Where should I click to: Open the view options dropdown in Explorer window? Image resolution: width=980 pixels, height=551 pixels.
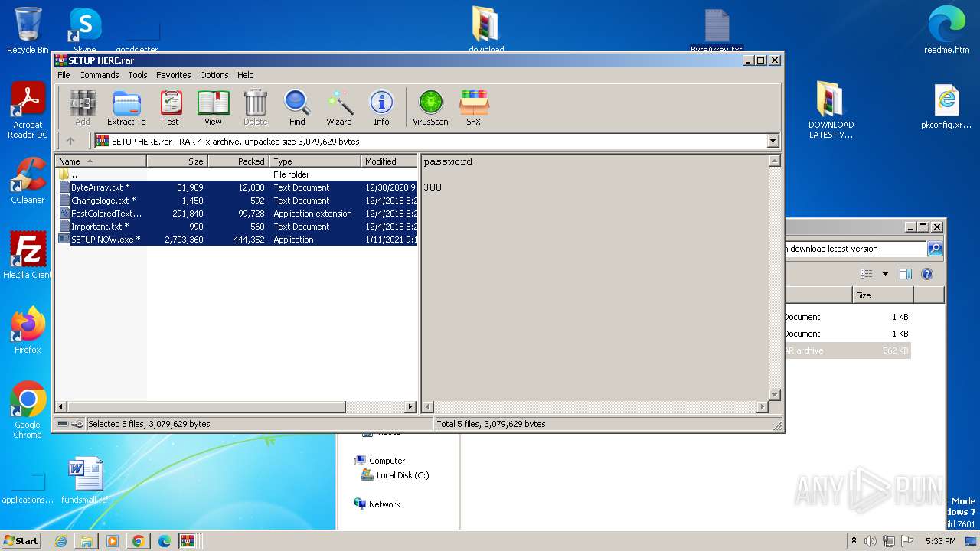[x=886, y=274]
